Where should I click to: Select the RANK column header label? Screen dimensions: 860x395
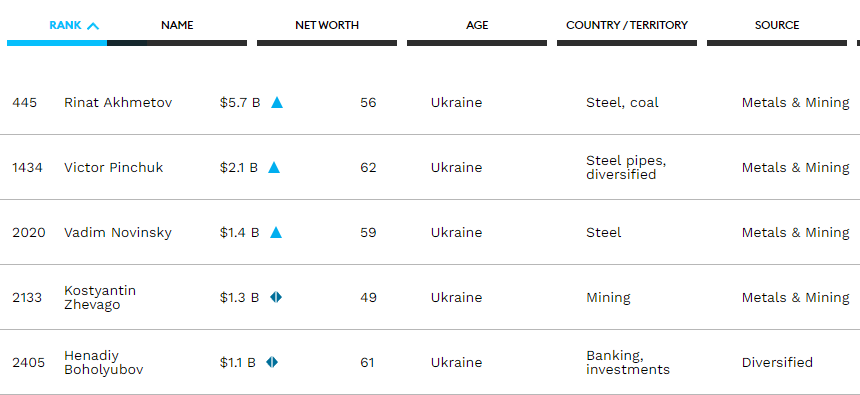65,25
